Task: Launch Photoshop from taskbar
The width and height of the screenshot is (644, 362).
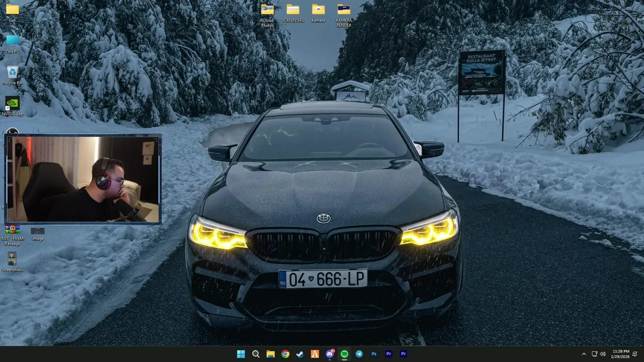Action: [x=374, y=354]
